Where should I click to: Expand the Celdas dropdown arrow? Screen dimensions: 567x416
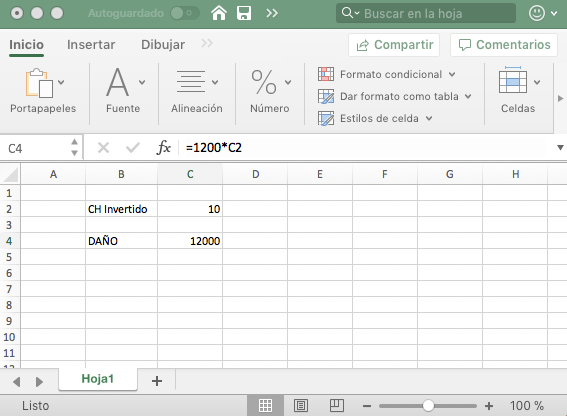pyautogui.click(x=537, y=82)
